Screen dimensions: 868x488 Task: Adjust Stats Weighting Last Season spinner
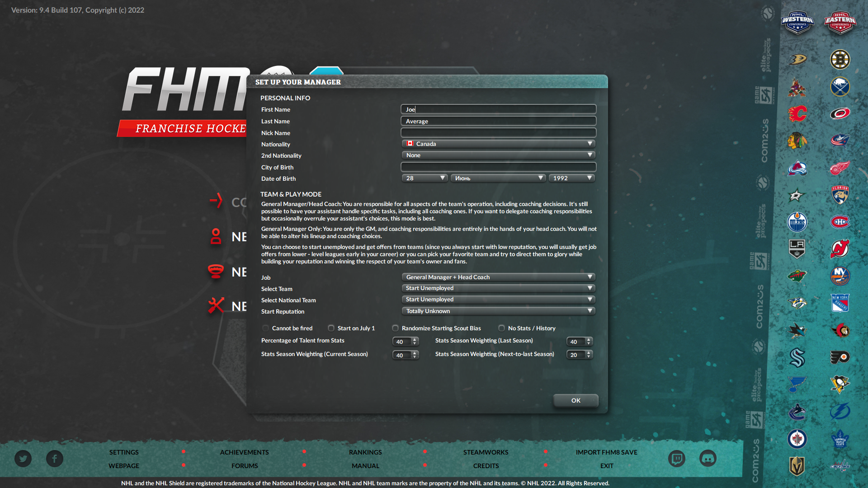(x=580, y=342)
